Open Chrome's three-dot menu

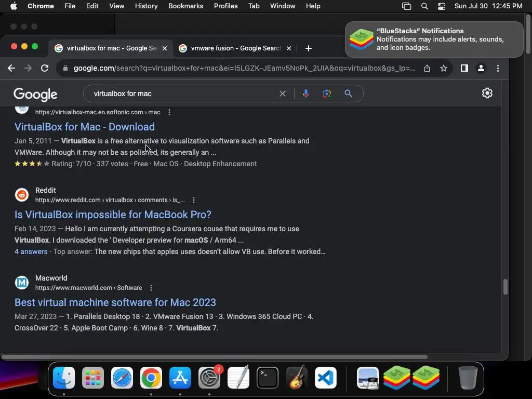pos(498,68)
